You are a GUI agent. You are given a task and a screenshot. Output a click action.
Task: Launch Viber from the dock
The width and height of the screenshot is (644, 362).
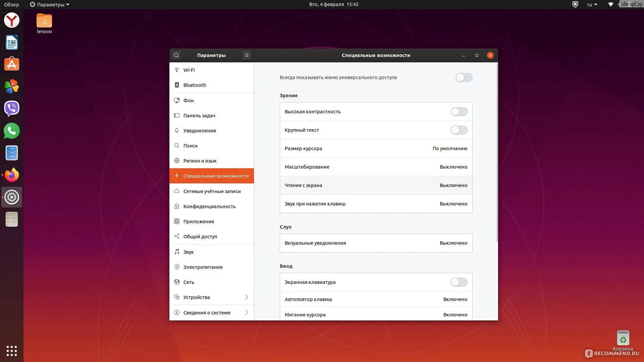12,109
